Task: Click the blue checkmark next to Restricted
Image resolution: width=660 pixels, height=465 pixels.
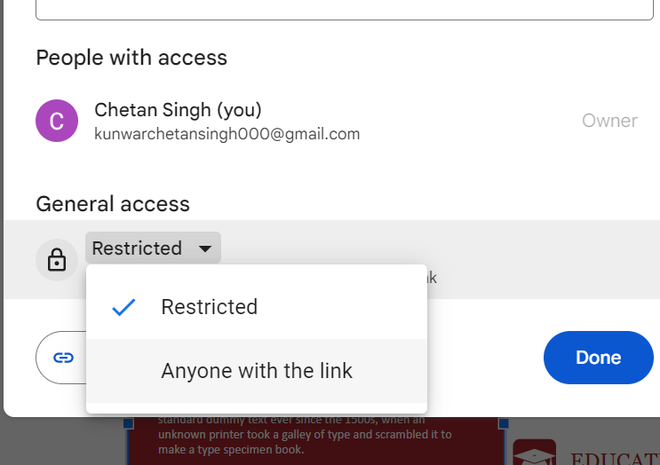Action: pyautogui.click(x=124, y=307)
